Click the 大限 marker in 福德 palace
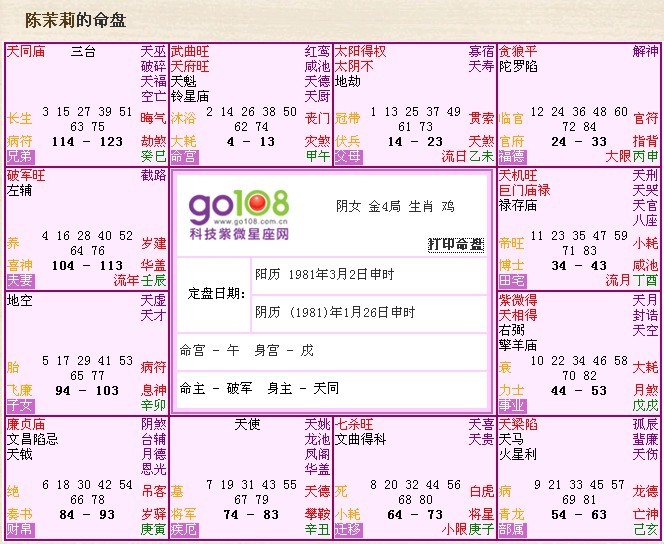The height and width of the screenshot is (544, 664). (618, 157)
